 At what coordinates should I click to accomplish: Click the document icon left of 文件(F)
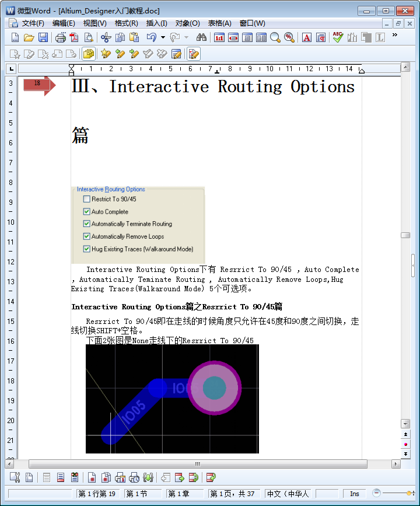(x=13, y=23)
